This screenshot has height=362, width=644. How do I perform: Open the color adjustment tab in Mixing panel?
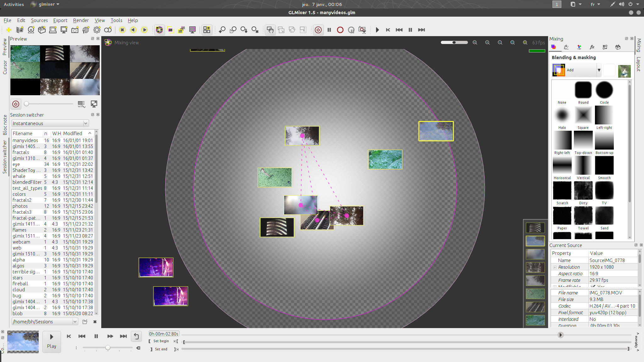pos(579,47)
